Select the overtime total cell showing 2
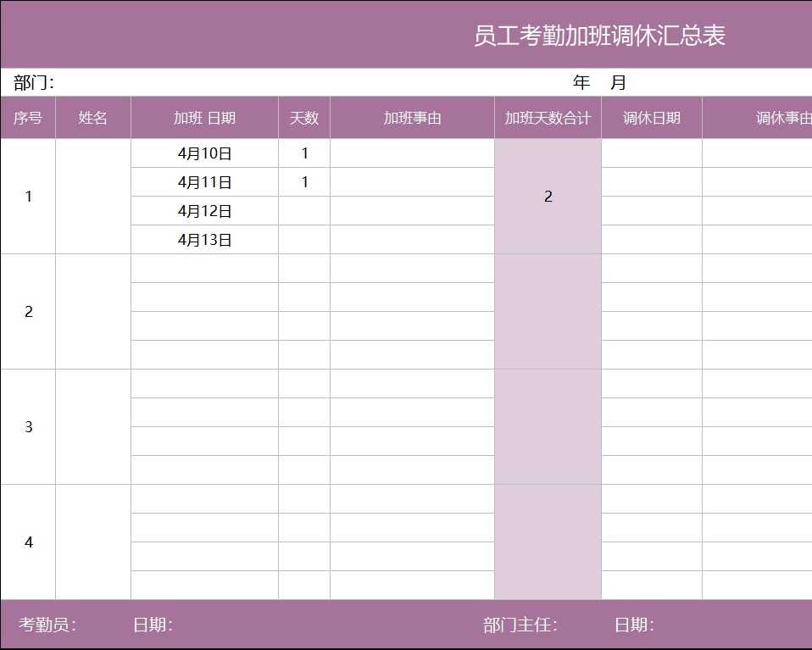This screenshot has height=650, width=812. click(548, 197)
